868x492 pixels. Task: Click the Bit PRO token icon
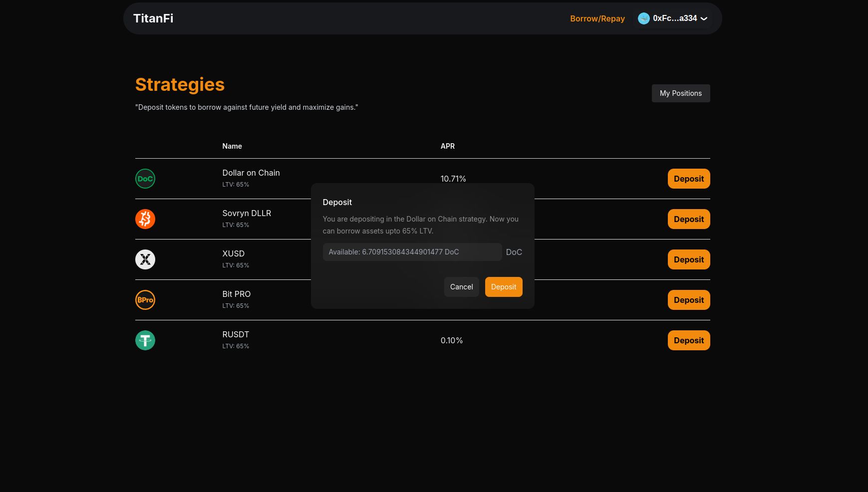pyautogui.click(x=145, y=300)
